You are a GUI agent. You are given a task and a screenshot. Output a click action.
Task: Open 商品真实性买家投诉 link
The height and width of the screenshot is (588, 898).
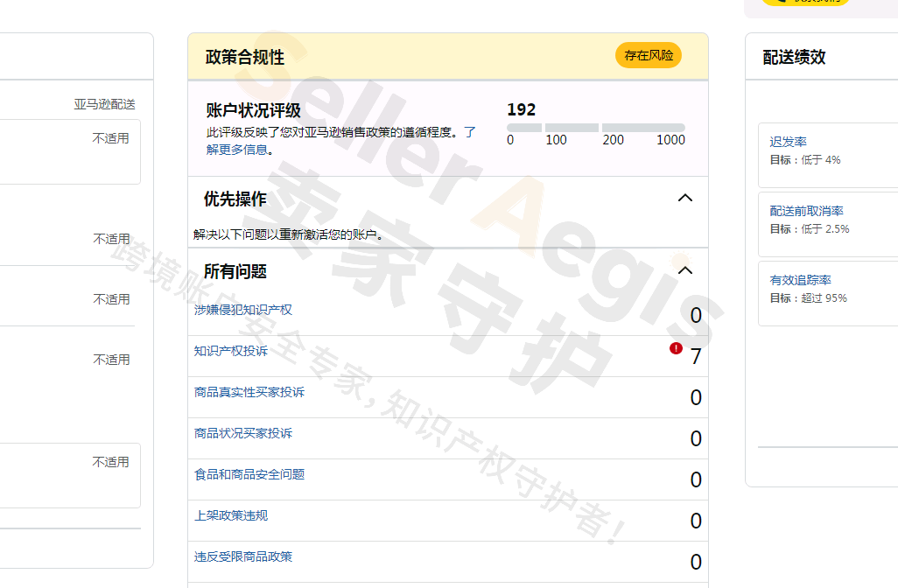[249, 392]
